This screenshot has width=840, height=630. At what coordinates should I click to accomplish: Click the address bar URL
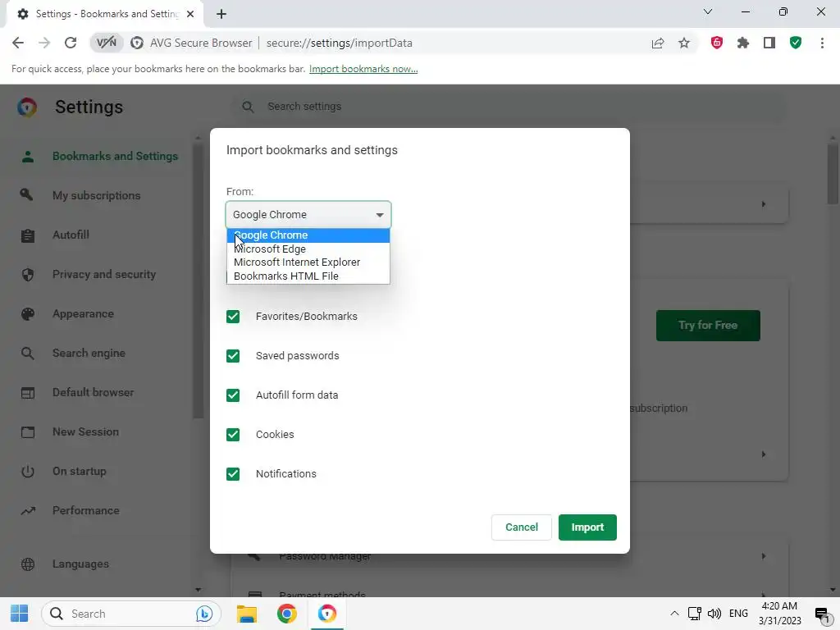click(x=339, y=43)
